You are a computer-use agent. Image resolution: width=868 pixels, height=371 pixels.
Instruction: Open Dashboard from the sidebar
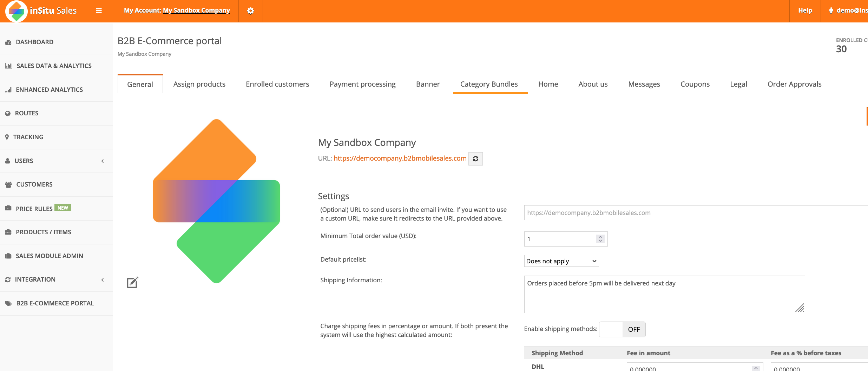tap(34, 42)
